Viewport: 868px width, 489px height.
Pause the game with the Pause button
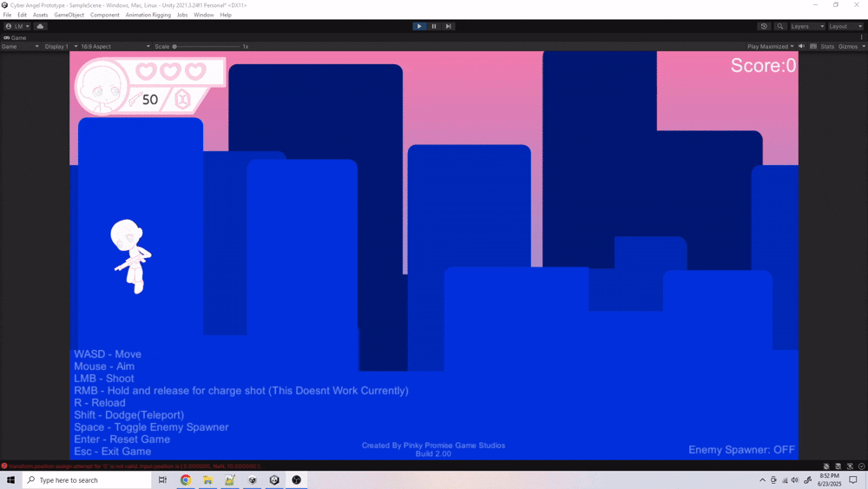434,26
